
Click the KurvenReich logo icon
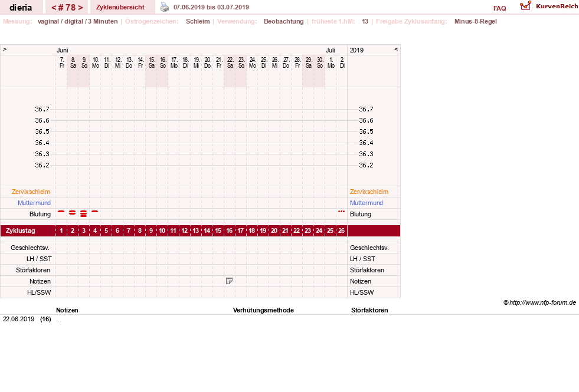tap(525, 6)
